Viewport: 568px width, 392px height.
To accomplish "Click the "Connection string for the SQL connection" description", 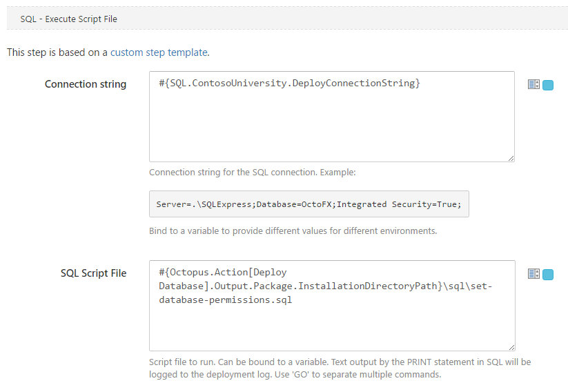I will (x=252, y=173).
